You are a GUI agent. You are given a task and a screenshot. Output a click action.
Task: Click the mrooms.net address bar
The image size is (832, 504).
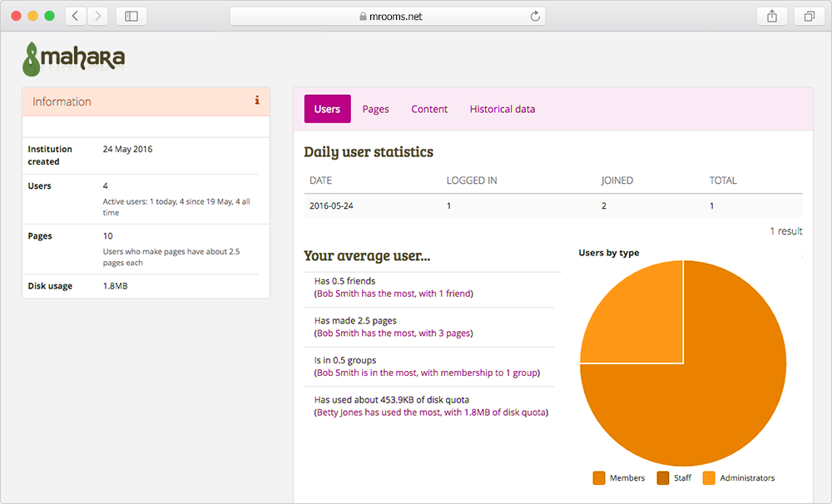tap(388, 16)
